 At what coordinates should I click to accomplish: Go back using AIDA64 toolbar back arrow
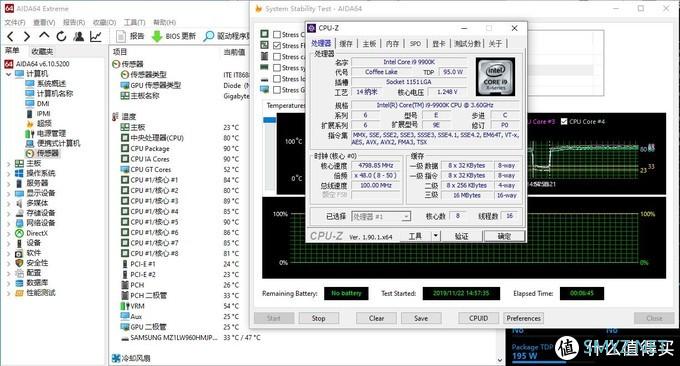pos(10,36)
